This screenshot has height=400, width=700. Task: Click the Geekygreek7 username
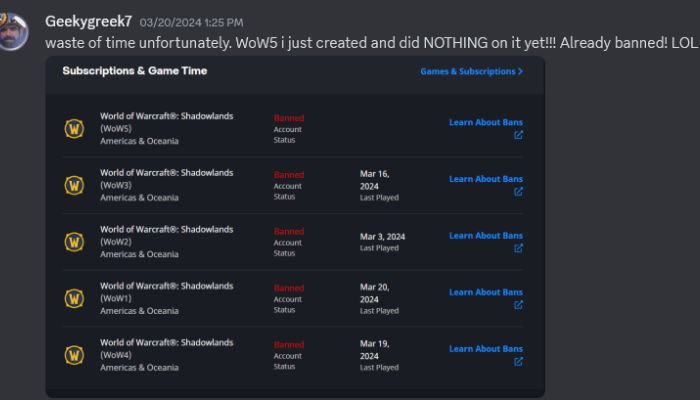[x=89, y=21]
